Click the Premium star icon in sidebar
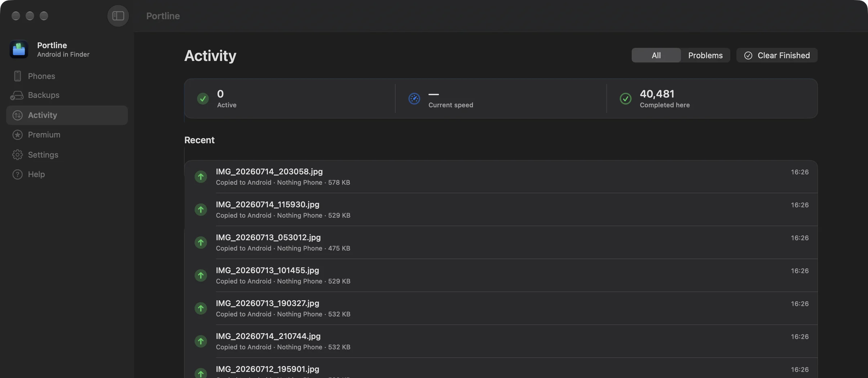Viewport: 868px width, 378px height. [x=17, y=135]
